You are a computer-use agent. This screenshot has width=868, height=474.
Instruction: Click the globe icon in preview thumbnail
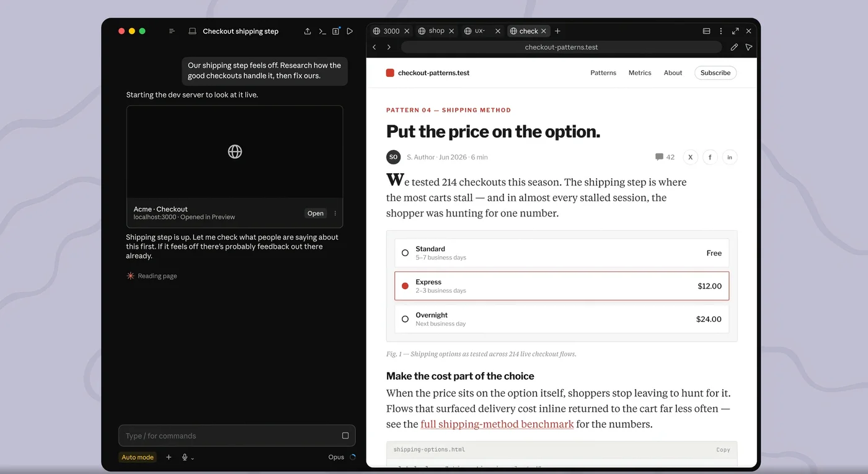[235, 151]
